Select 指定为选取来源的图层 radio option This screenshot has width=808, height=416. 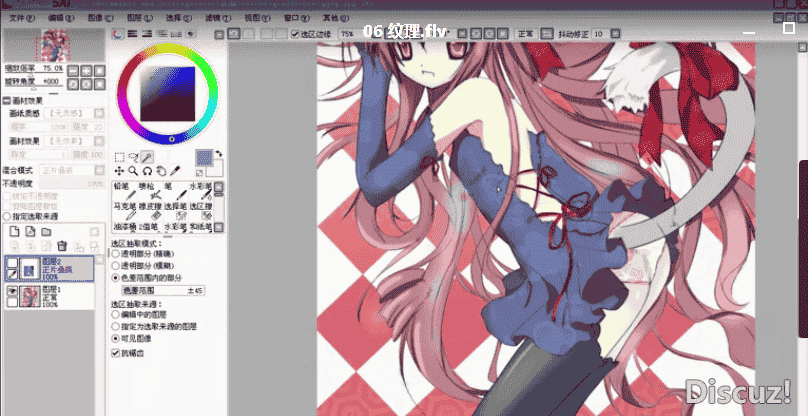(115, 326)
